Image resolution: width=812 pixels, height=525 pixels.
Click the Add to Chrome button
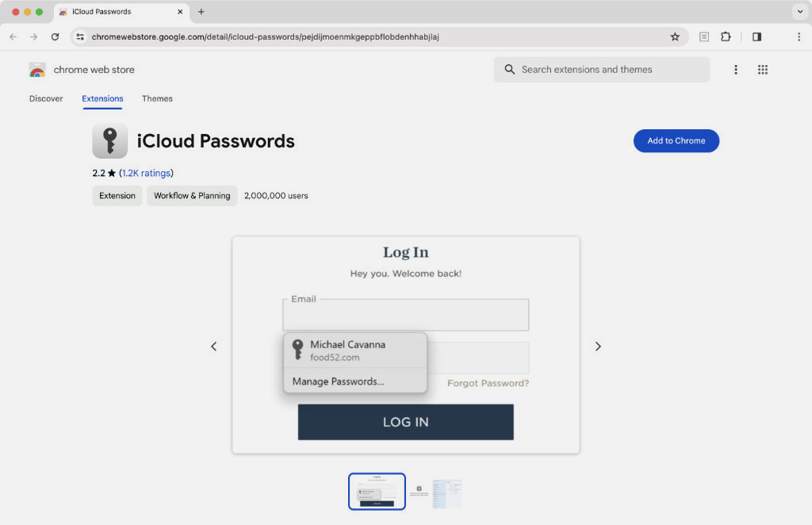coord(676,140)
